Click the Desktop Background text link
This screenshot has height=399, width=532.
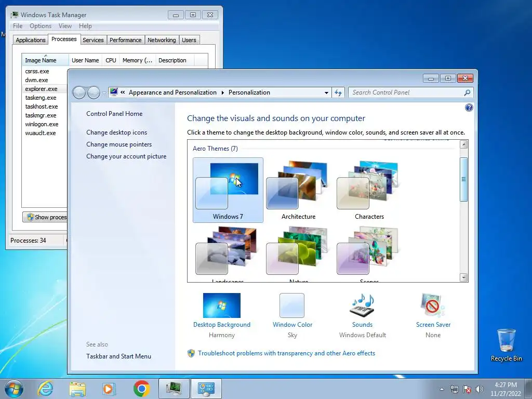click(x=221, y=325)
